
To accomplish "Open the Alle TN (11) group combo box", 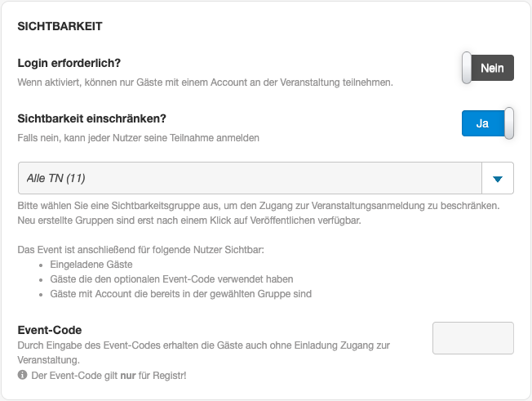I will point(250,177).
